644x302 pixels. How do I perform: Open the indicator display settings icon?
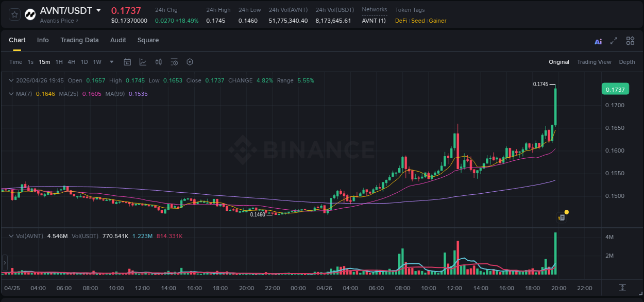point(174,62)
